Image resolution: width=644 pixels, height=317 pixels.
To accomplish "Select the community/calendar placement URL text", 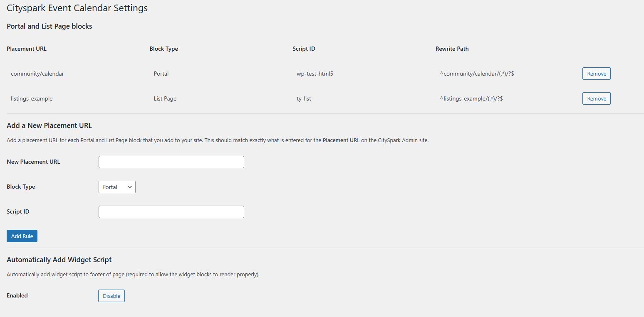I will click(x=37, y=74).
